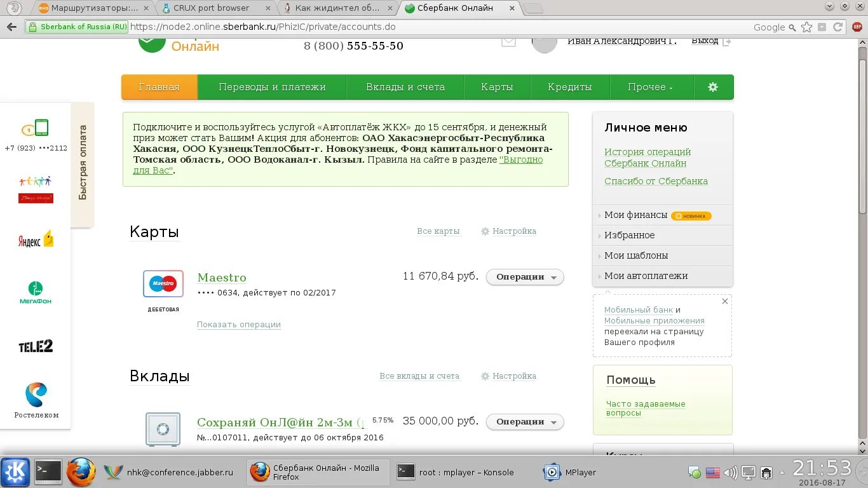Expand Мои автоплатежи in personal menu
Screen dimensions: 868x488
(x=662, y=276)
